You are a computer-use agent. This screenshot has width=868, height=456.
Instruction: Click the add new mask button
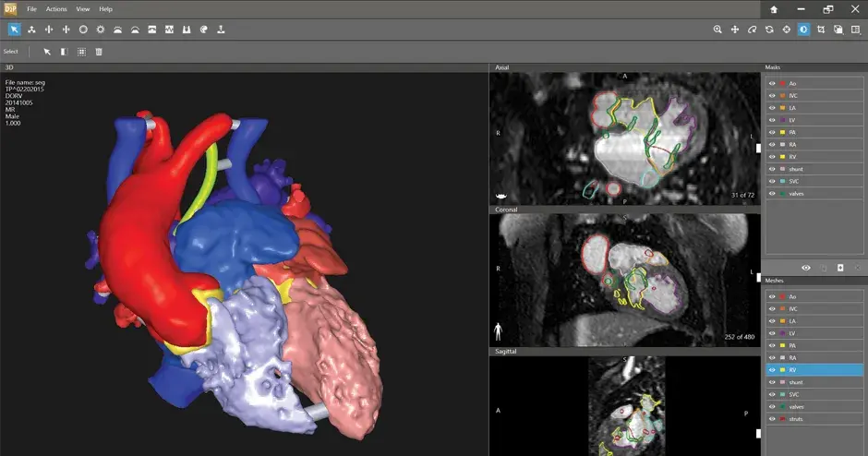click(840, 268)
